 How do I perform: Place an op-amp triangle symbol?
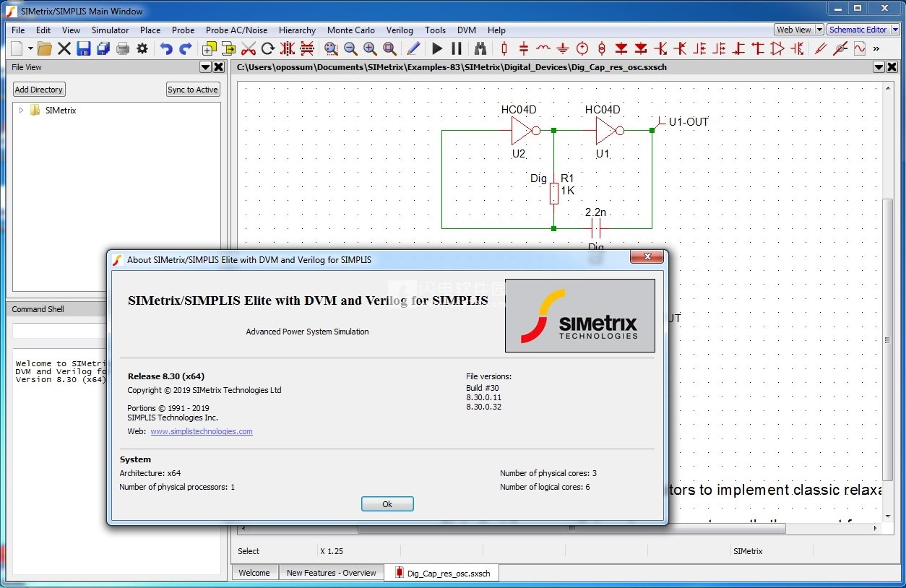(777, 48)
